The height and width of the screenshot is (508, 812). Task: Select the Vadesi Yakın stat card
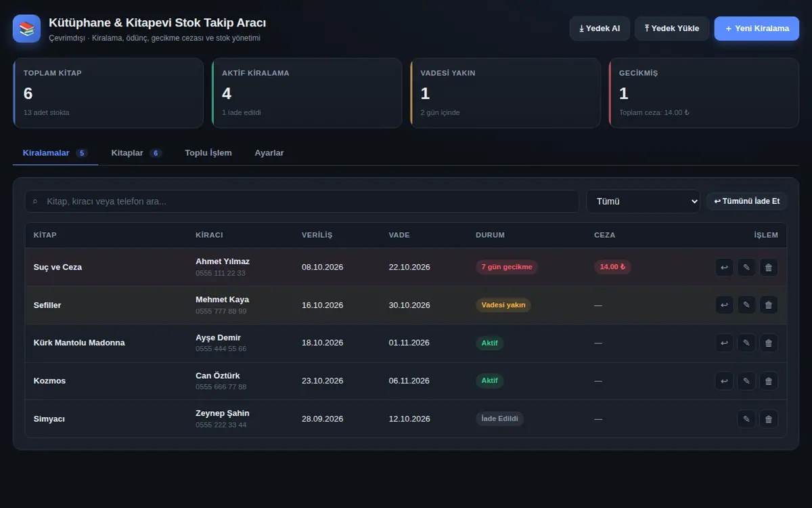505,93
